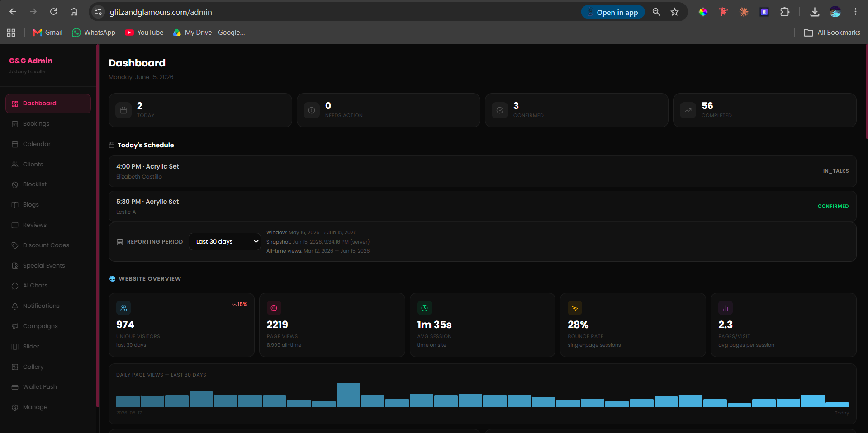Viewport: 868px width, 433px height.
Task: Go to the Clients section
Action: coord(48,165)
